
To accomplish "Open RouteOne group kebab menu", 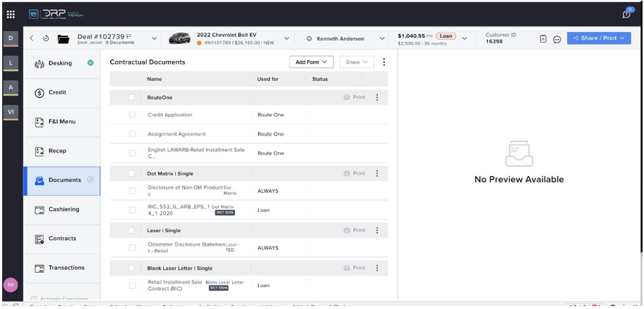I will pyautogui.click(x=377, y=97).
